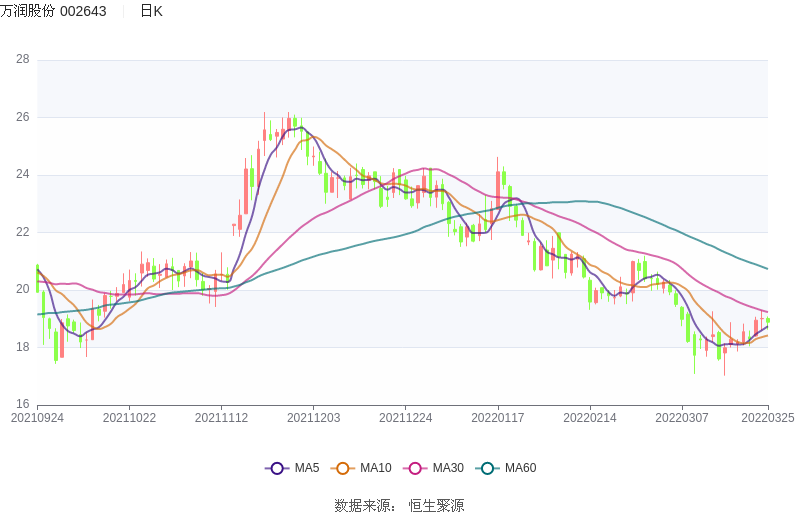Viewport: 800px width, 517px height.
Task: Click the 20211112 x-axis date label
Action: (222, 418)
